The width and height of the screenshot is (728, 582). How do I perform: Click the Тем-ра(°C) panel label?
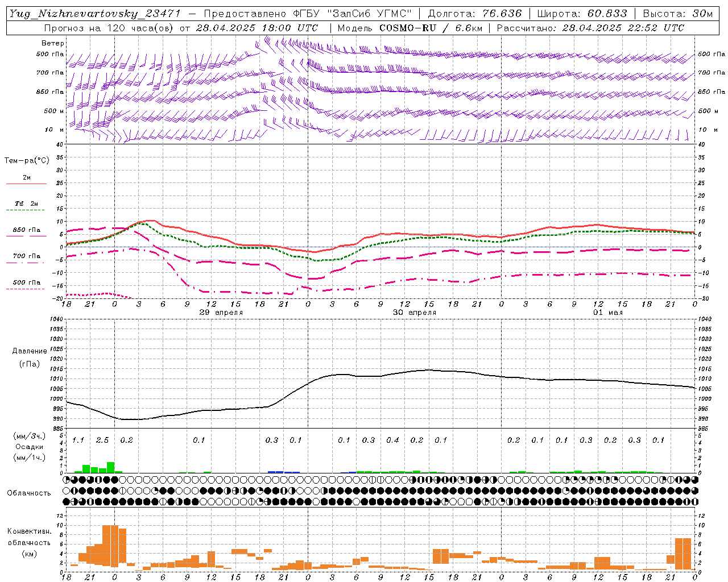tap(27, 161)
